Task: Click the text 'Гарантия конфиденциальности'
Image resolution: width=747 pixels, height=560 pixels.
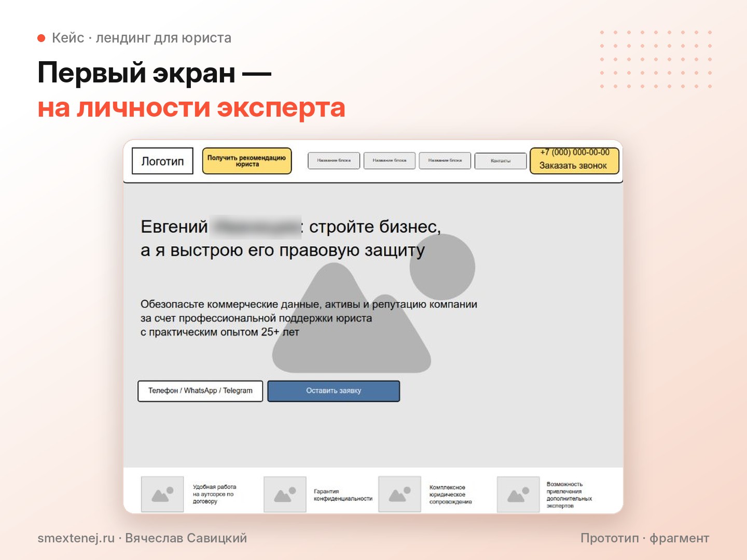Action: [x=343, y=495]
